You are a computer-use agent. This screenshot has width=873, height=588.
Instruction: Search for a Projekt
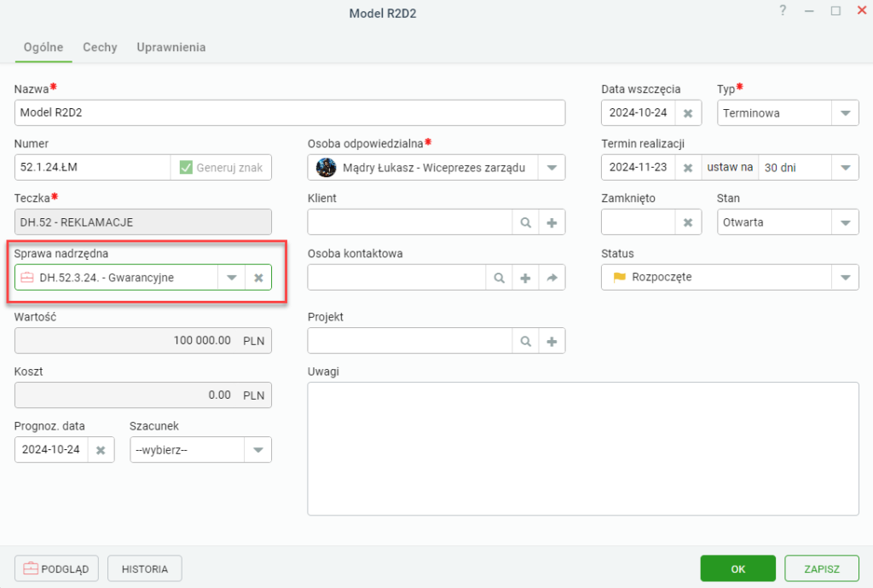click(x=525, y=341)
